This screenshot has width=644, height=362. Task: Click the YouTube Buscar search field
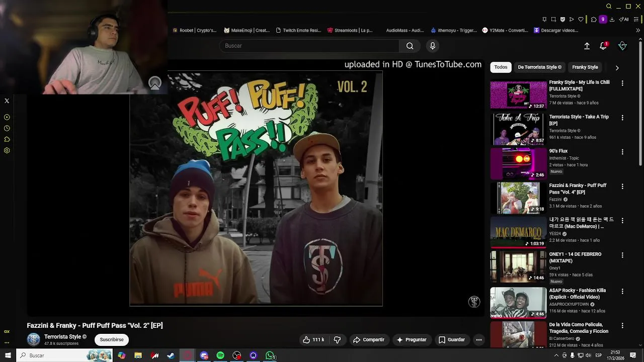(x=309, y=46)
